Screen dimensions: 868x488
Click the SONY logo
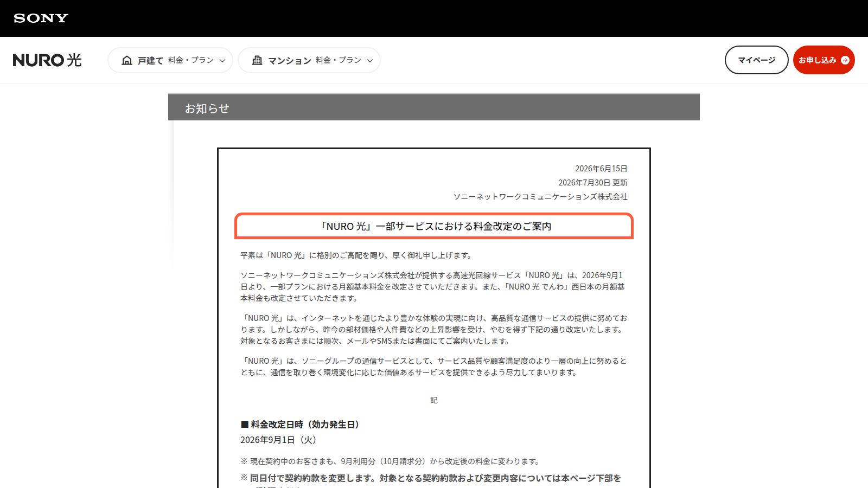(x=41, y=18)
